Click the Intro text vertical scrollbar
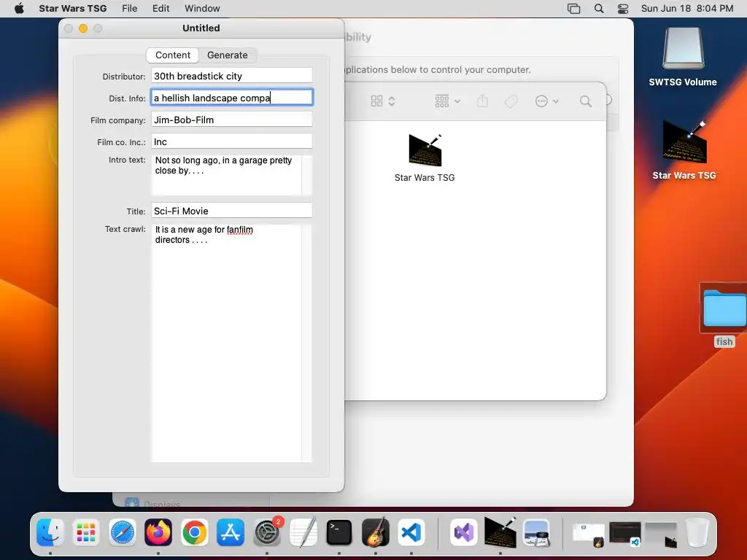Screen dimensions: 747x560 pyautogui.click(x=307, y=175)
